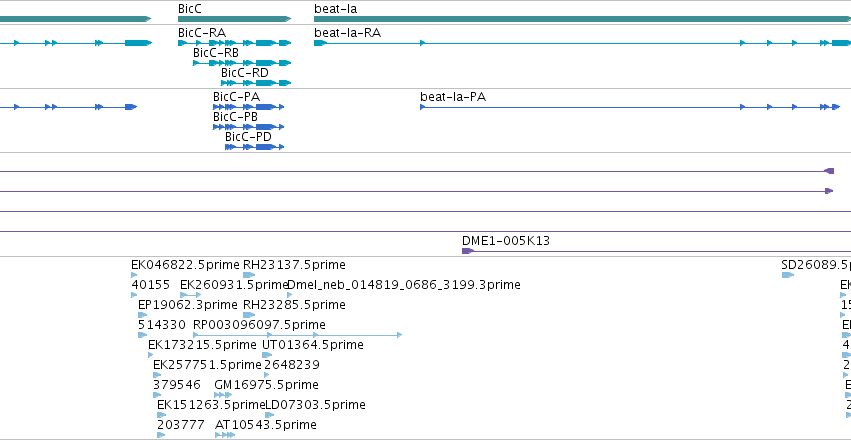Click the UT01364.5prime EST glyph
This screenshot has width=851, height=440.
coord(267,355)
